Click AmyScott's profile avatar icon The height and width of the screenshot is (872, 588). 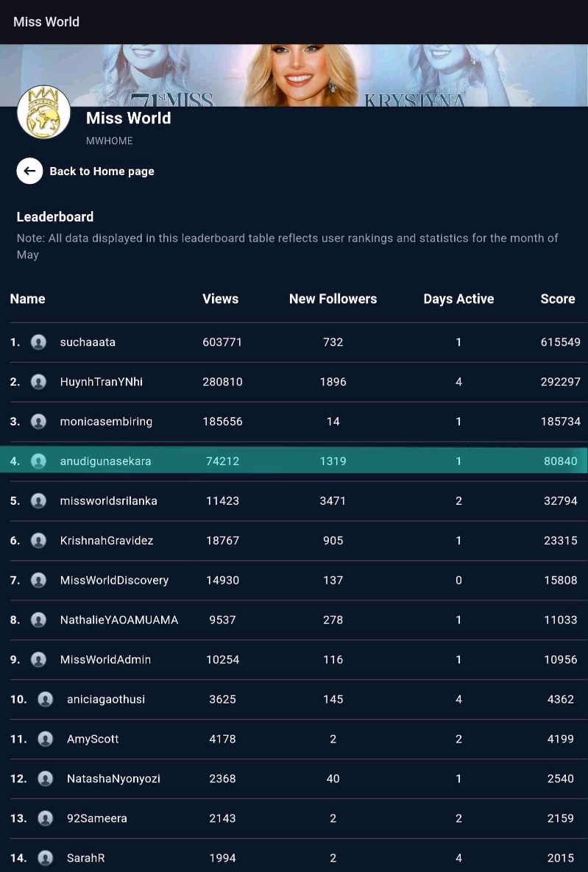click(45, 739)
